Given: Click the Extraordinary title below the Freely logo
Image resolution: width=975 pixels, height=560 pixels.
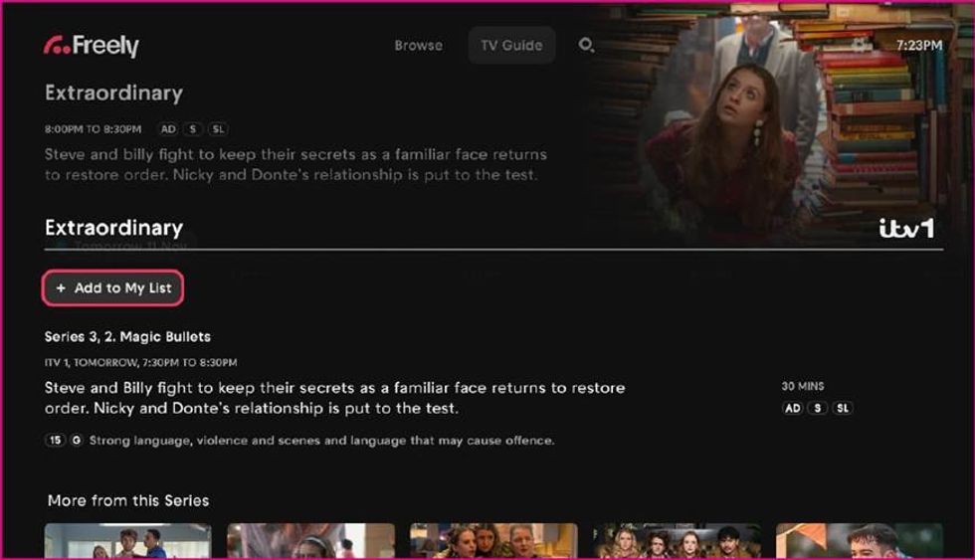Looking at the screenshot, I should [113, 93].
